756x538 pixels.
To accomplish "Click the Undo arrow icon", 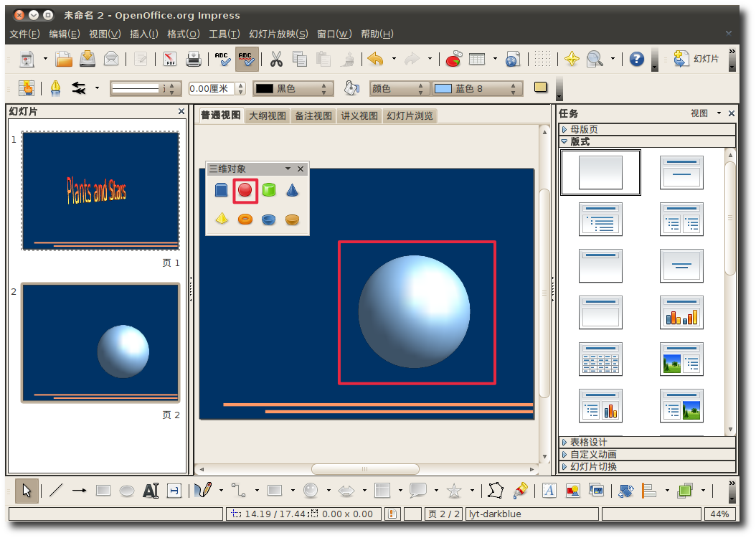I will (376, 59).
